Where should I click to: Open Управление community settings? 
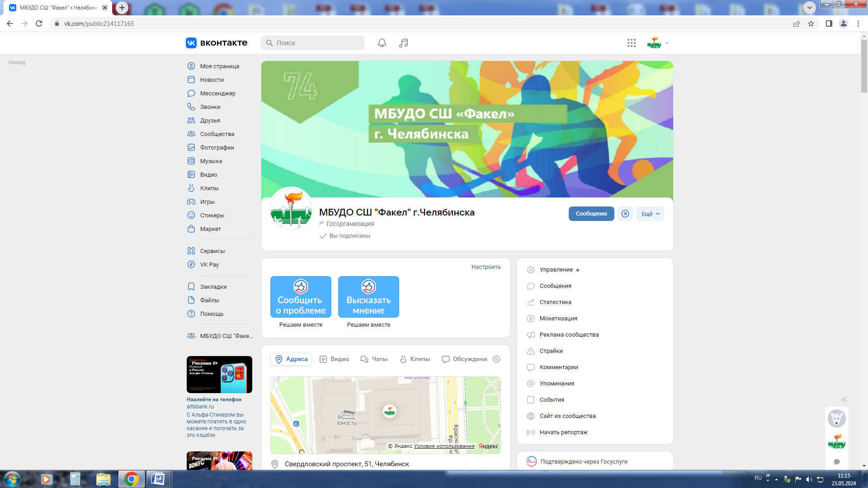pos(556,270)
